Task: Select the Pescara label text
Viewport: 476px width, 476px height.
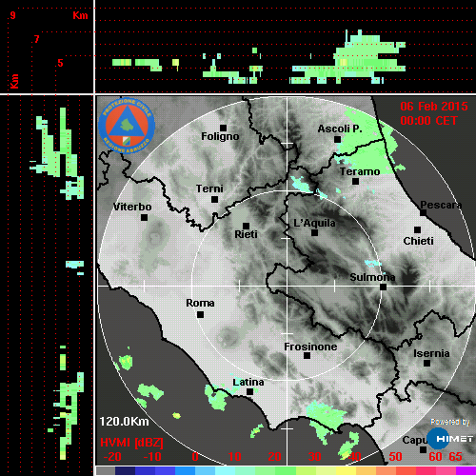Action: pos(441,205)
